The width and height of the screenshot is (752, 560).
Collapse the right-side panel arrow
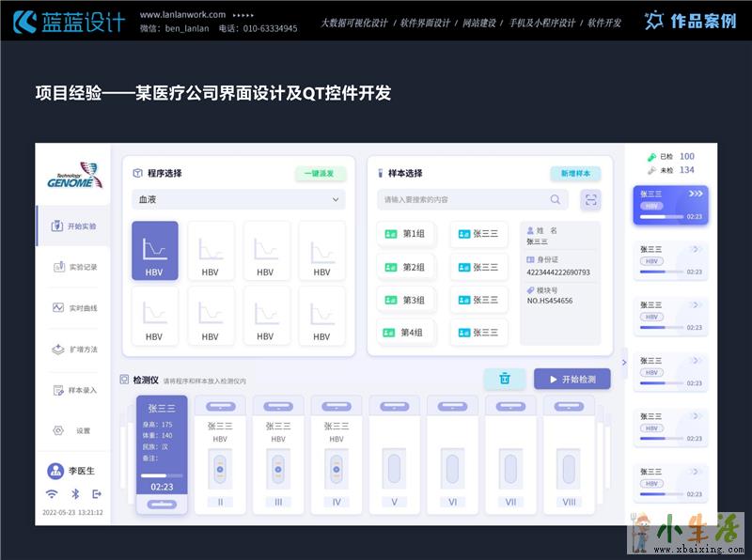point(623,362)
